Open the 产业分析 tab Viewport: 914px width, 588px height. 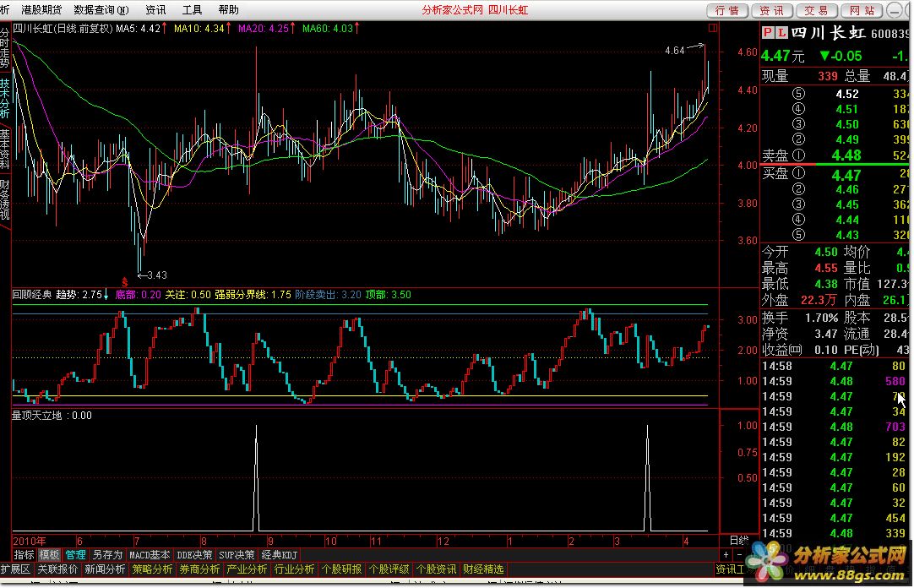[247, 569]
